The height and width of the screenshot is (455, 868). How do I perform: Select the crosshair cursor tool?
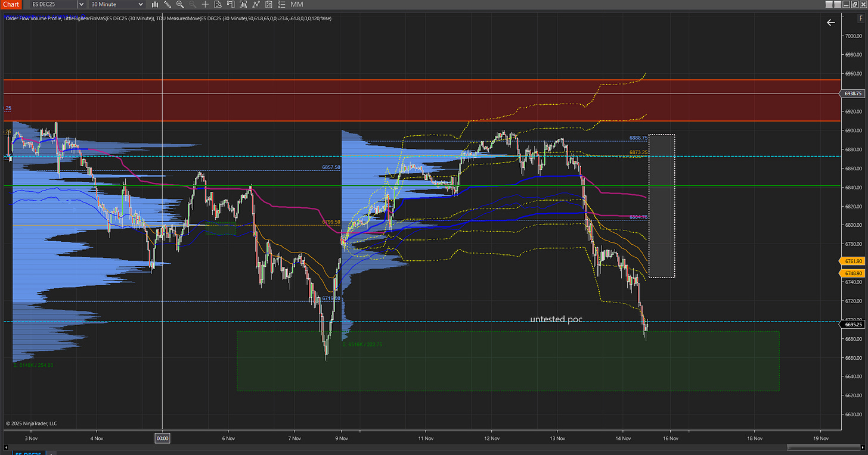coord(205,4)
